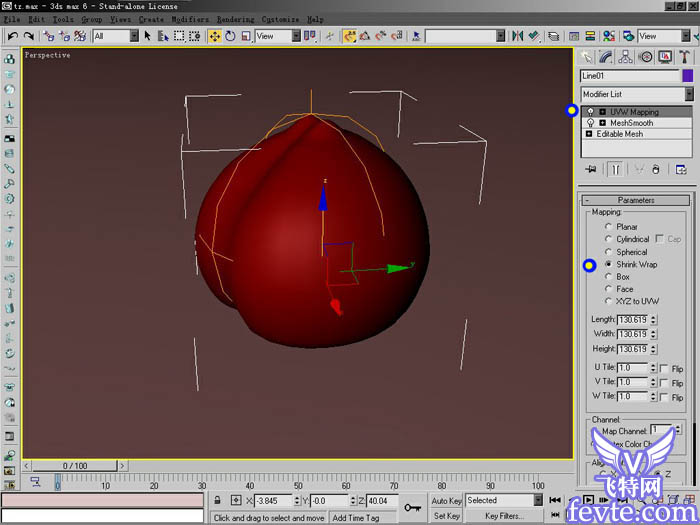Enable the U Tile Flip checkbox
This screenshot has width=700, height=525.
664,369
